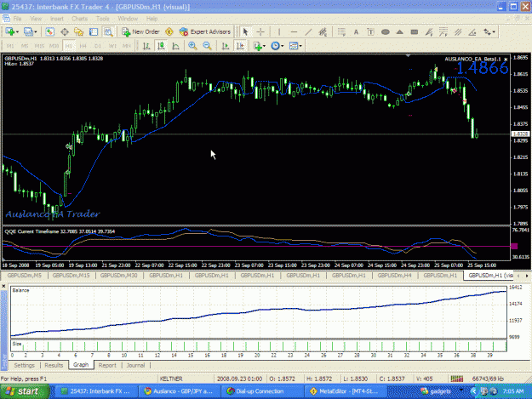Viewport: 532px width, 399px height.
Task: Select the Text Label tool (boxed T)
Action: (x=370, y=31)
